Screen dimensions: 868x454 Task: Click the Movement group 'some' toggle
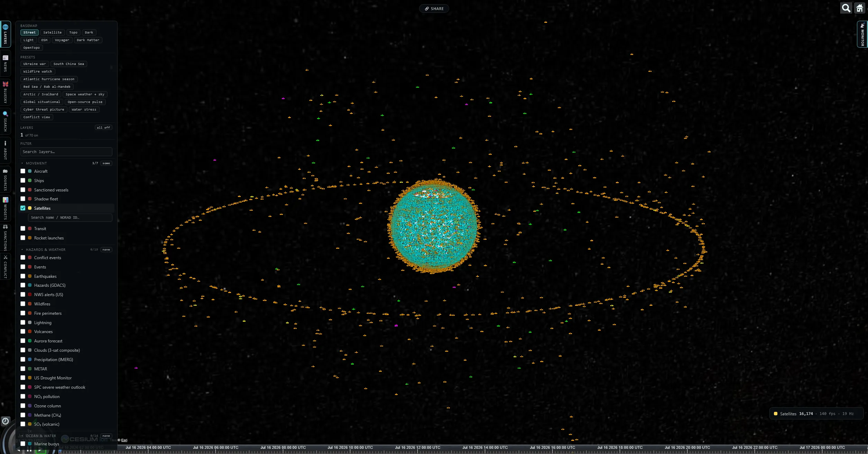(x=106, y=163)
